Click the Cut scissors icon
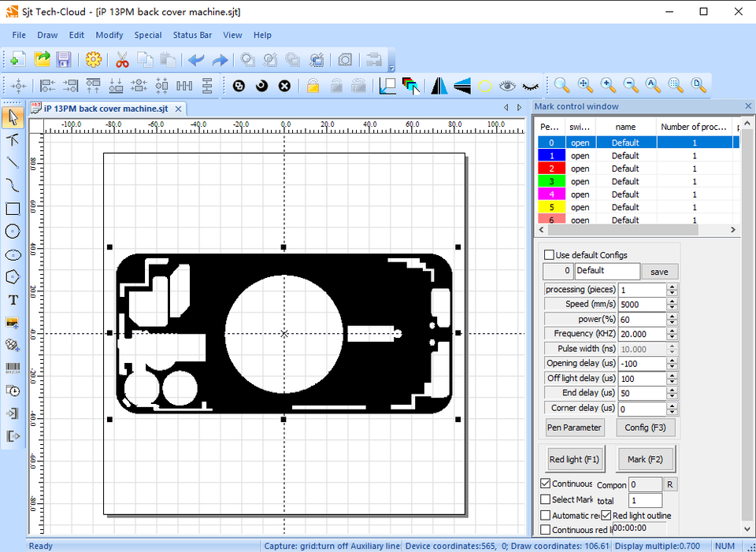Viewport: 756px width, 552px height. click(122, 60)
